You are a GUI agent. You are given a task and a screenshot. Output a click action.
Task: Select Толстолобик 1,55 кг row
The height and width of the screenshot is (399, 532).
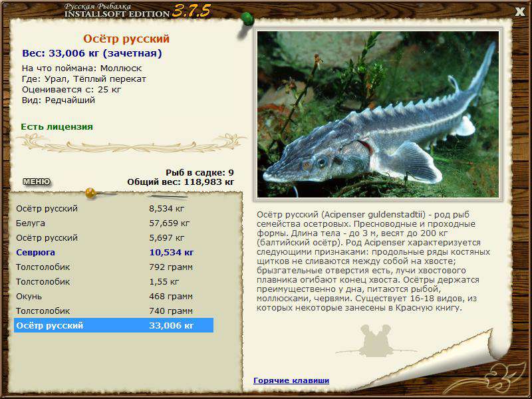(x=114, y=281)
